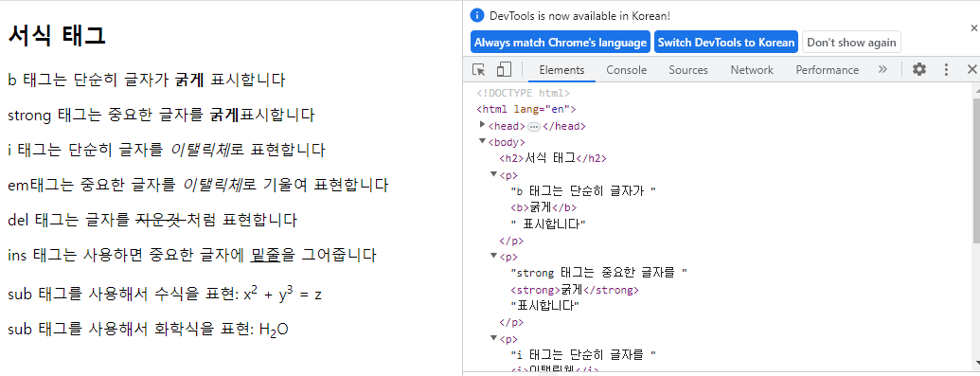Click the ellipsis badge in head node
The width and height of the screenshot is (980, 376).
(x=534, y=126)
